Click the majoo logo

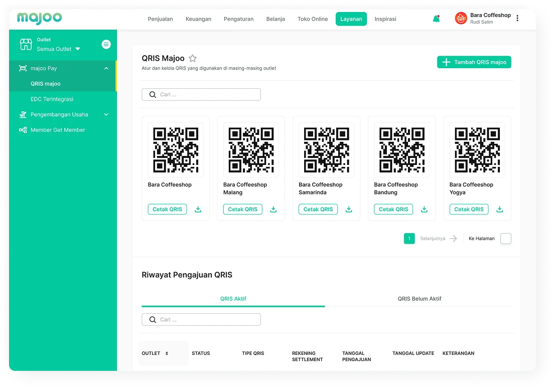40,18
